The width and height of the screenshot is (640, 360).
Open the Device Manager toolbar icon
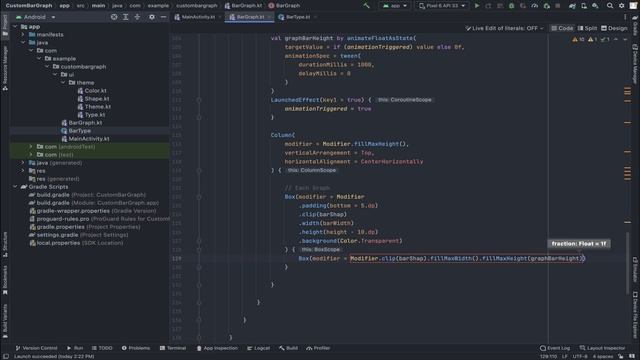point(584,6)
